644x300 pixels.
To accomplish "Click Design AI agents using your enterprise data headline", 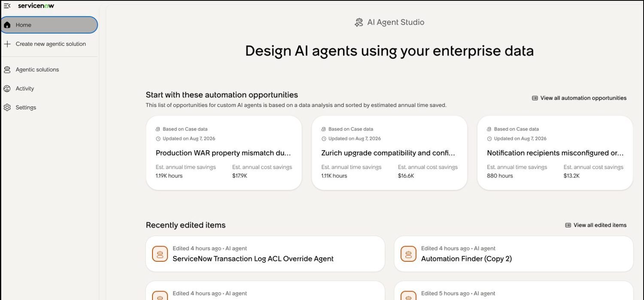I will 389,51.
